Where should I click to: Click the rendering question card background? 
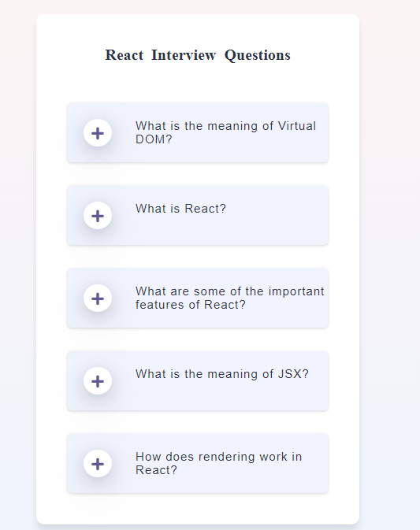(x=198, y=463)
